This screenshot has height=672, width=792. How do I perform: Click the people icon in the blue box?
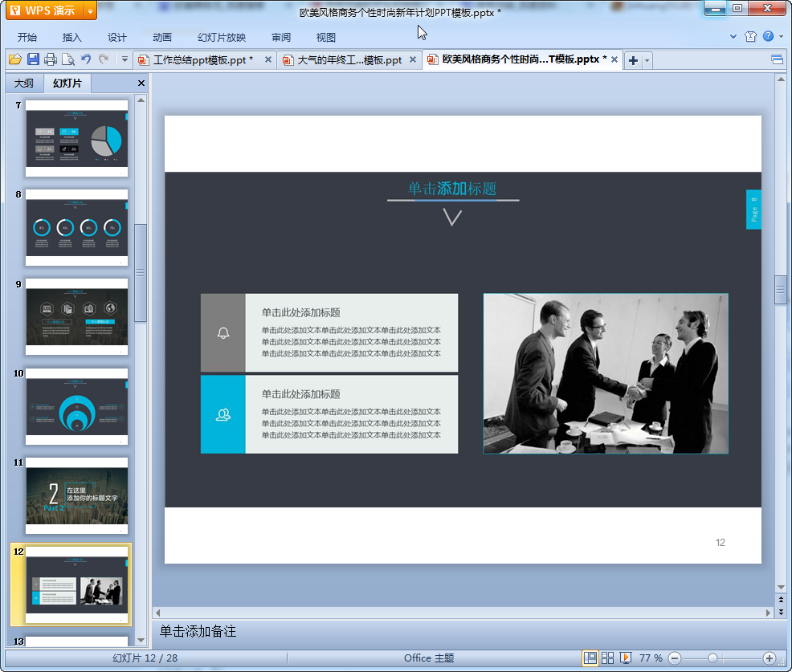[x=223, y=414]
